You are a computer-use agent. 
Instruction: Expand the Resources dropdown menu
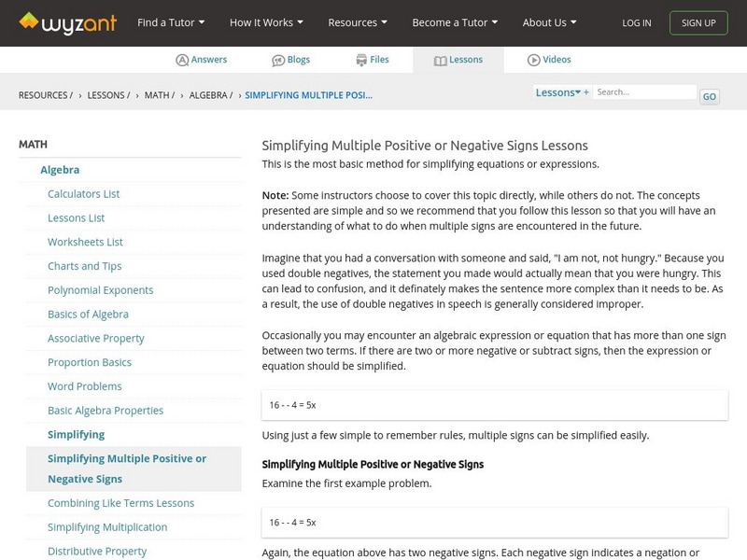tap(358, 22)
